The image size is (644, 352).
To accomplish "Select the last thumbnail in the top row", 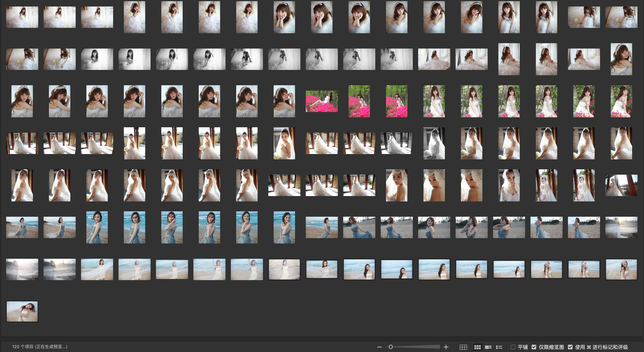I will coord(621,17).
